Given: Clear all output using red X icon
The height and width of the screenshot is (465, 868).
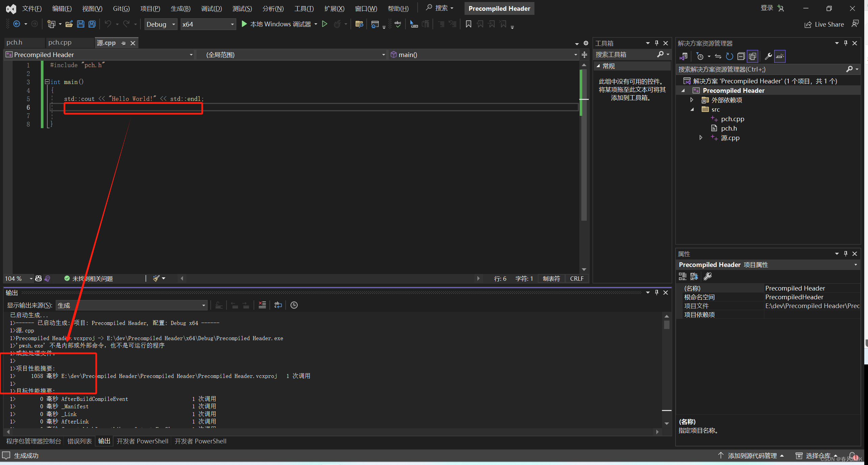Looking at the screenshot, I should [x=262, y=305].
